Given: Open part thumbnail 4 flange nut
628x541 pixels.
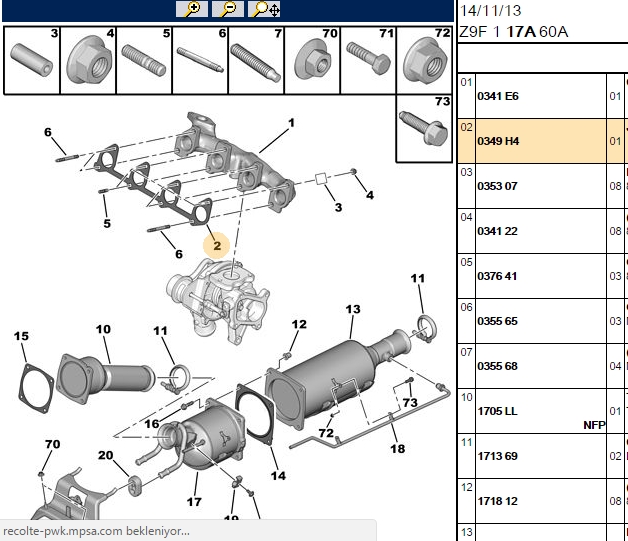Looking at the screenshot, I should 88,60.
